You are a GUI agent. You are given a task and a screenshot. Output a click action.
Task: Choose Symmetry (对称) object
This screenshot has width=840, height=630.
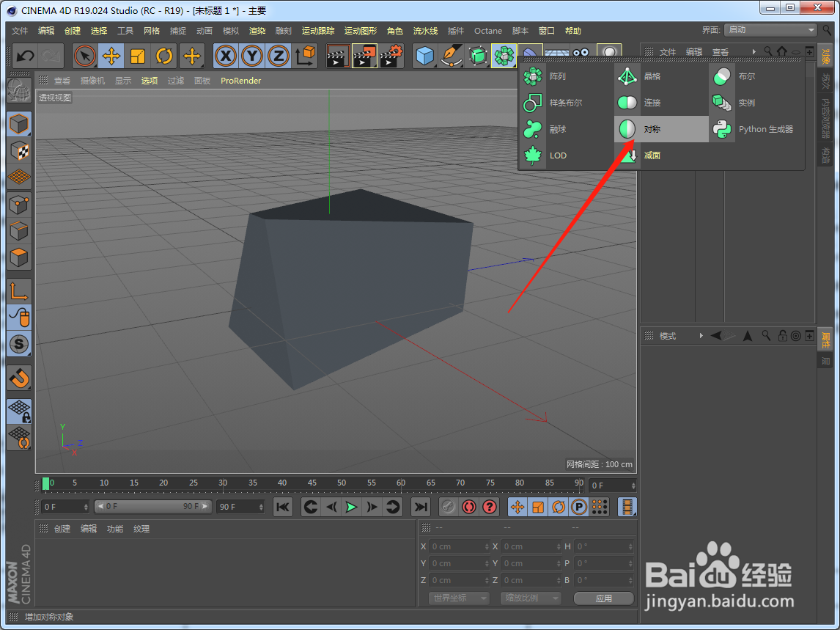pos(661,129)
